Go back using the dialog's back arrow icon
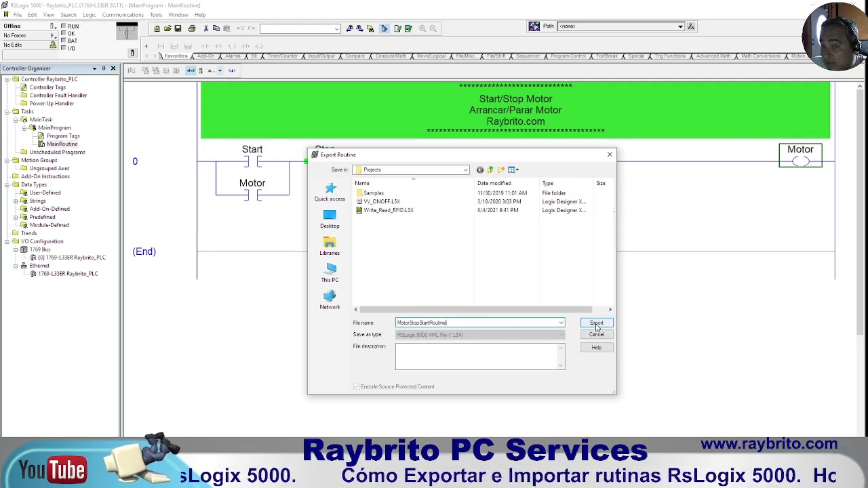The width and height of the screenshot is (868, 488). click(480, 170)
